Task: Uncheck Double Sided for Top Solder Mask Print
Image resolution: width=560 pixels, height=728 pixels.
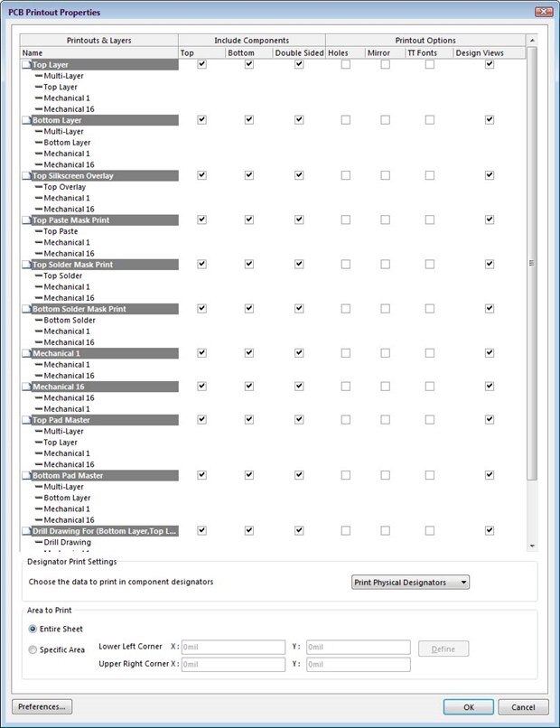Action: coord(299,264)
